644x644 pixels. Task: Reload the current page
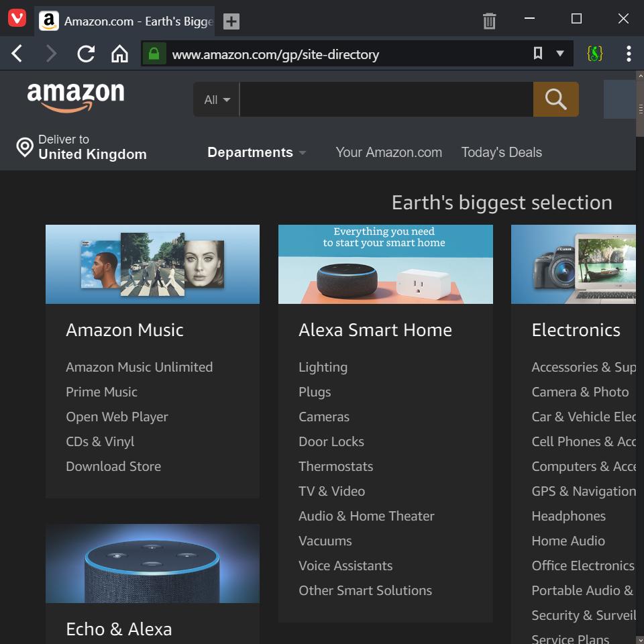[x=86, y=54]
